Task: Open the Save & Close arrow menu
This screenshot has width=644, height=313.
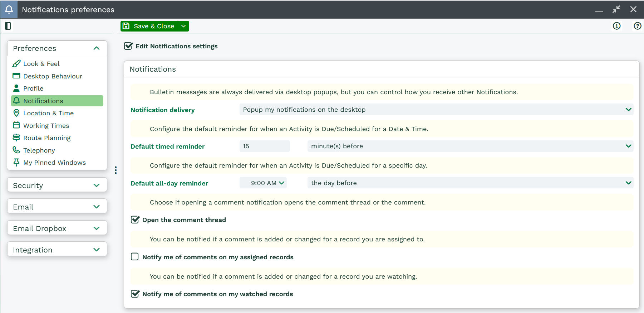Action: coord(183,26)
